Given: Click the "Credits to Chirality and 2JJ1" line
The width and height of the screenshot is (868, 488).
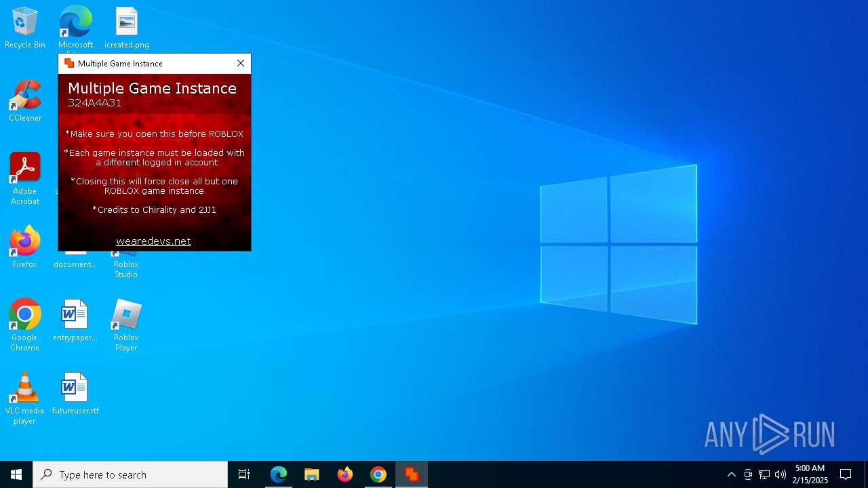Looking at the screenshot, I should 154,209.
